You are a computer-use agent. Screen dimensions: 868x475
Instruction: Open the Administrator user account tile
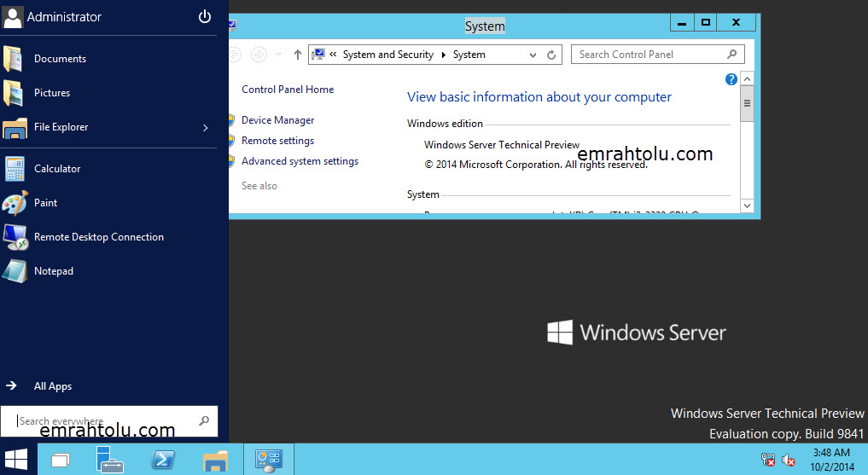(52, 17)
